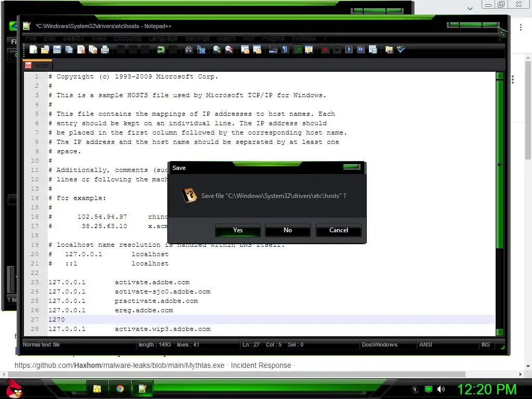The width and height of the screenshot is (532, 399).
Task: Toggle the Show Indent Guide icon
Action: (x=297, y=49)
